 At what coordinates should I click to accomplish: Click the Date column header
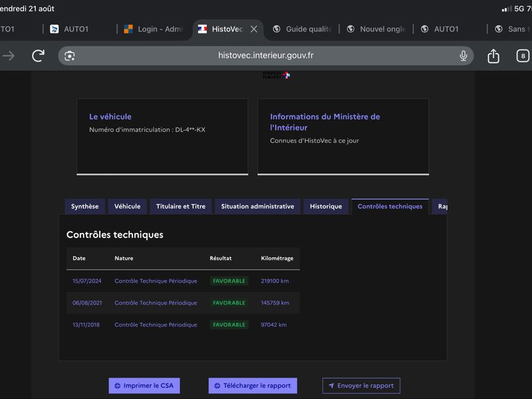pos(79,258)
